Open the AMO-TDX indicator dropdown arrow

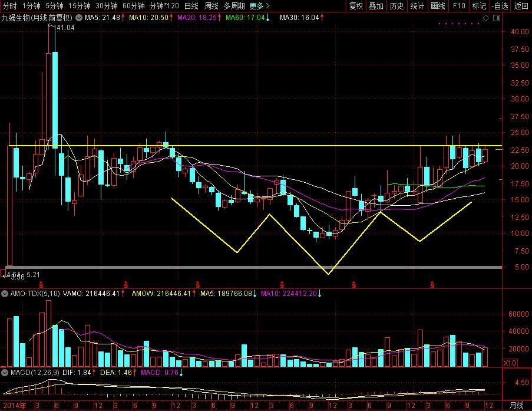pos(5,294)
